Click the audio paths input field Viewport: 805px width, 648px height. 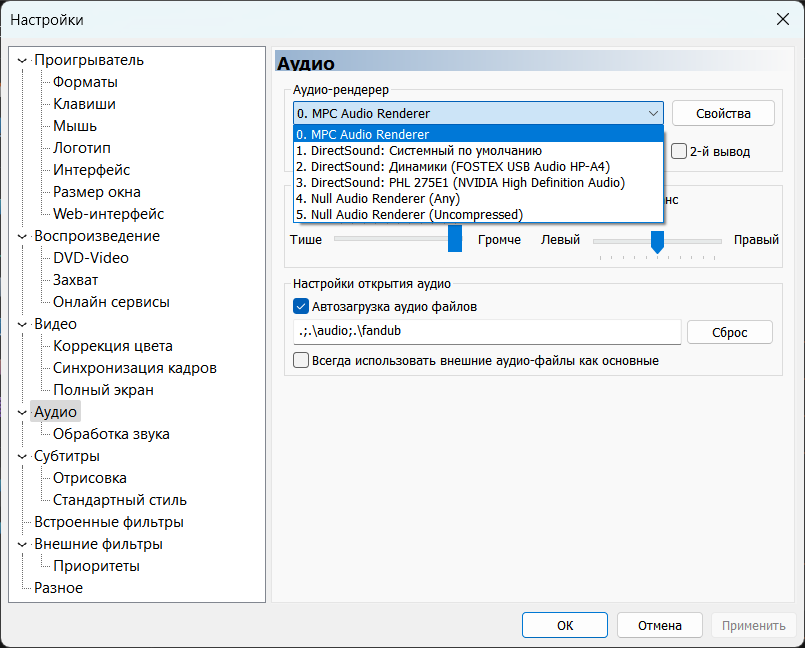point(486,332)
